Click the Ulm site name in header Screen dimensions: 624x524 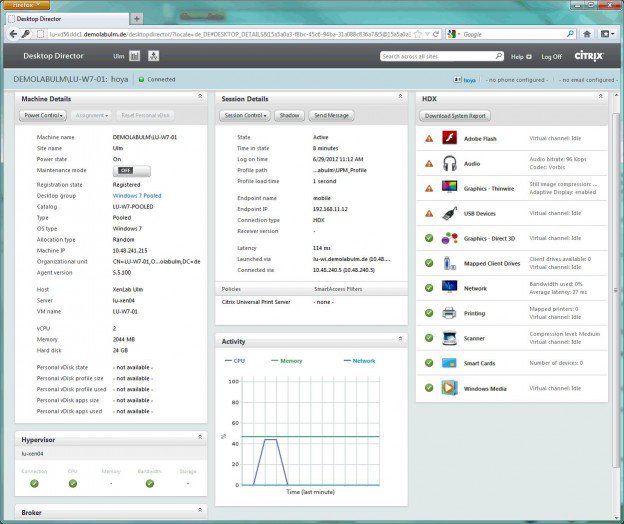pos(119,56)
